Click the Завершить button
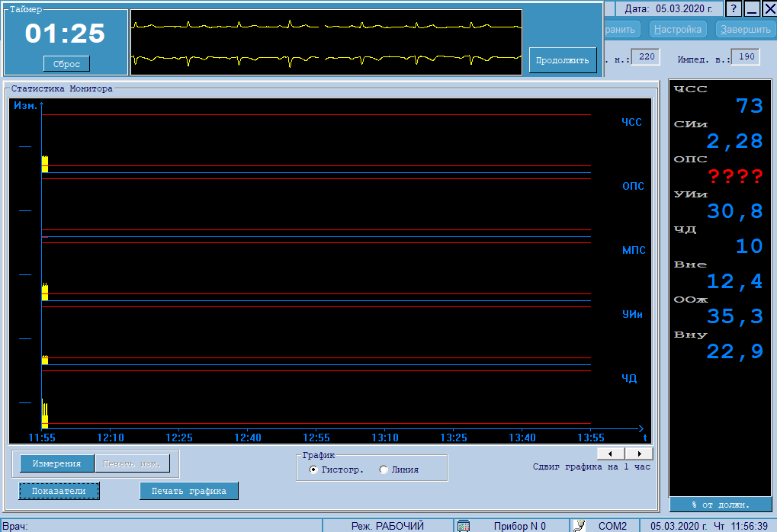 pyautogui.click(x=745, y=29)
